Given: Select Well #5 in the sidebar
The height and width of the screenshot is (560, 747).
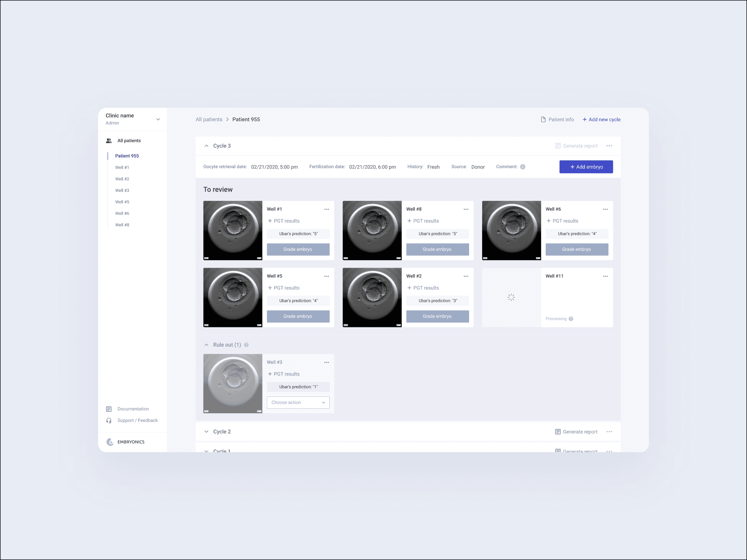Looking at the screenshot, I should [122, 202].
